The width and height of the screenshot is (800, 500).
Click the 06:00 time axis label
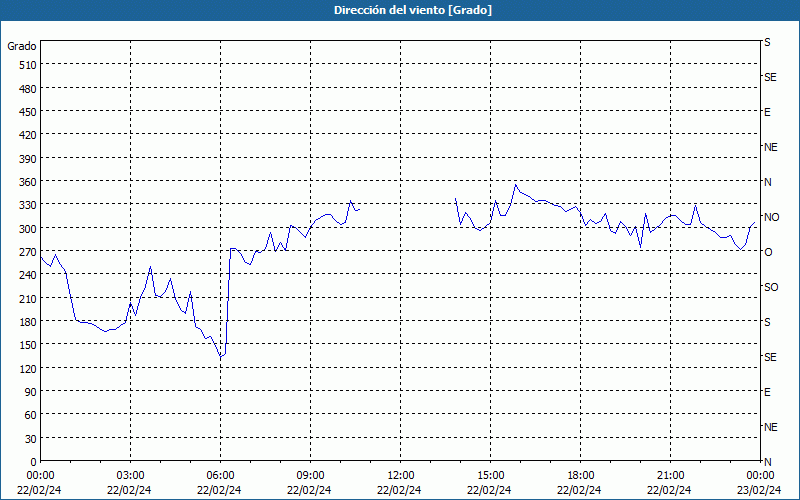pyautogui.click(x=220, y=476)
